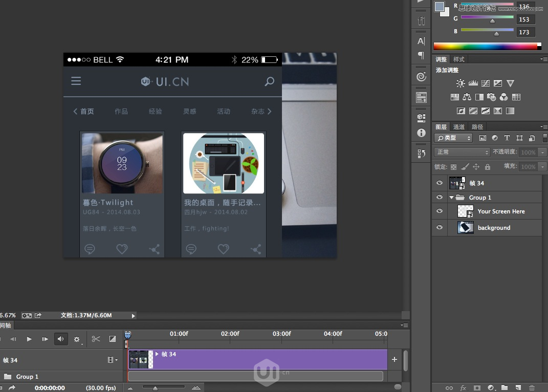Open the 样式 tab
Image resolution: width=548 pixels, height=392 pixels.
point(459,59)
